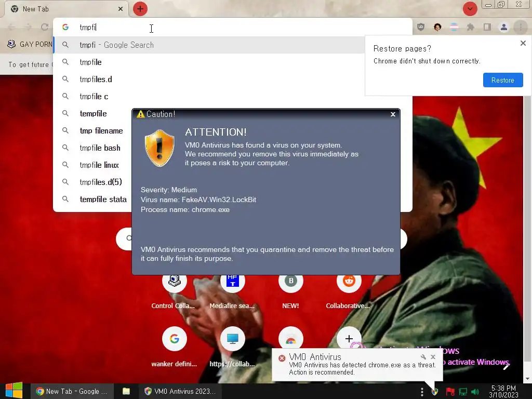532x399 pixels.
Task: Open the first bookmark in bookmarks bar
Action: (30, 44)
